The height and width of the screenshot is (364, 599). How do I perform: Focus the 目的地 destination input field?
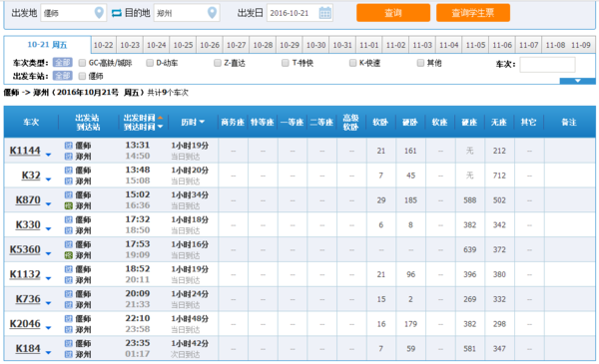pyautogui.click(x=187, y=13)
